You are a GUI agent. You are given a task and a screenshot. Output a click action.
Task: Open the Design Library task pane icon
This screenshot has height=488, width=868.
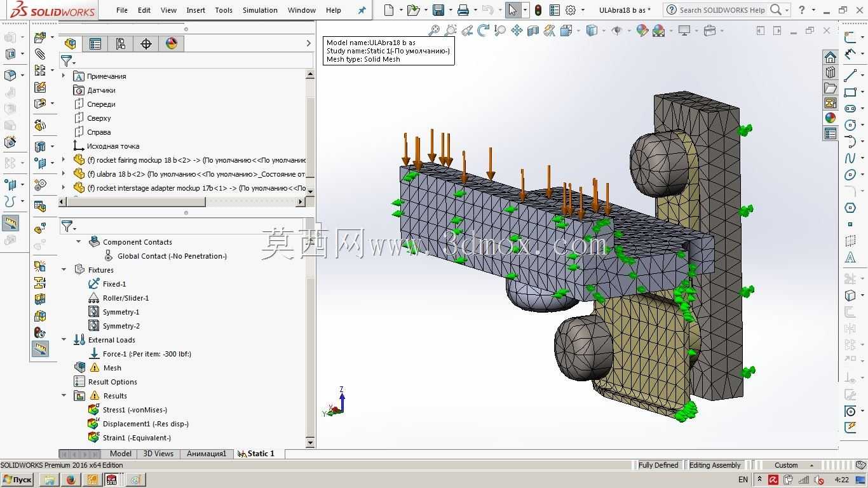pyautogui.click(x=831, y=72)
